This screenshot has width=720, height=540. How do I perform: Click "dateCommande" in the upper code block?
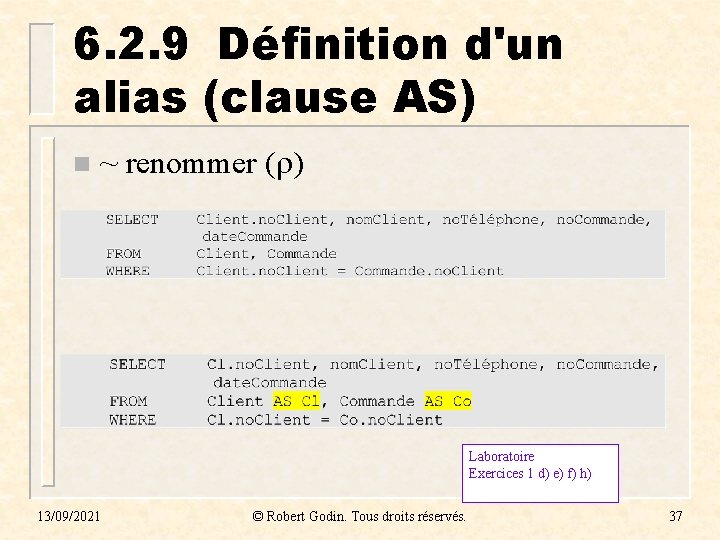(255, 236)
